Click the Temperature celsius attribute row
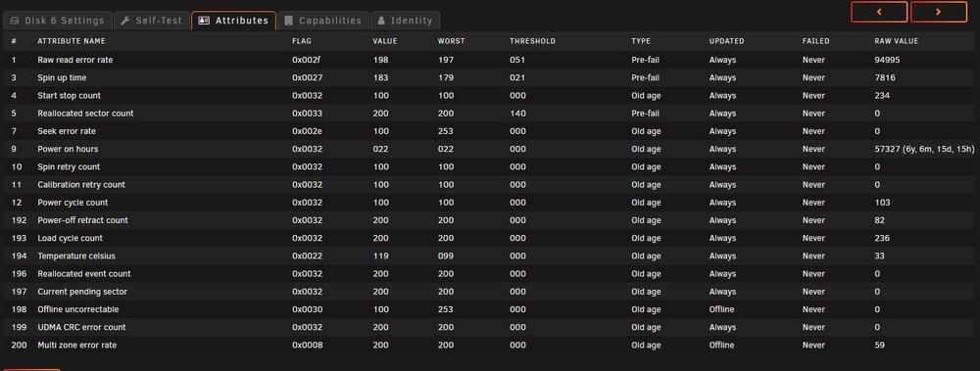 (x=490, y=256)
